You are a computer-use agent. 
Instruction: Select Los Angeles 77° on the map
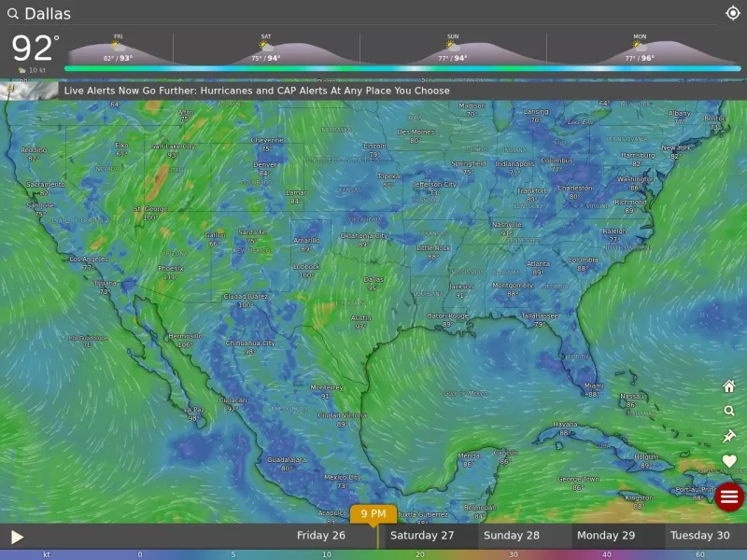point(89,263)
